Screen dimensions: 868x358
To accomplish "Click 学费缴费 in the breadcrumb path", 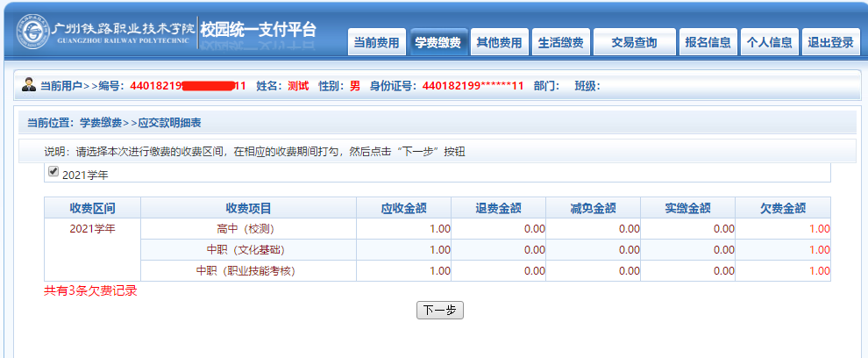I will click(x=101, y=123).
